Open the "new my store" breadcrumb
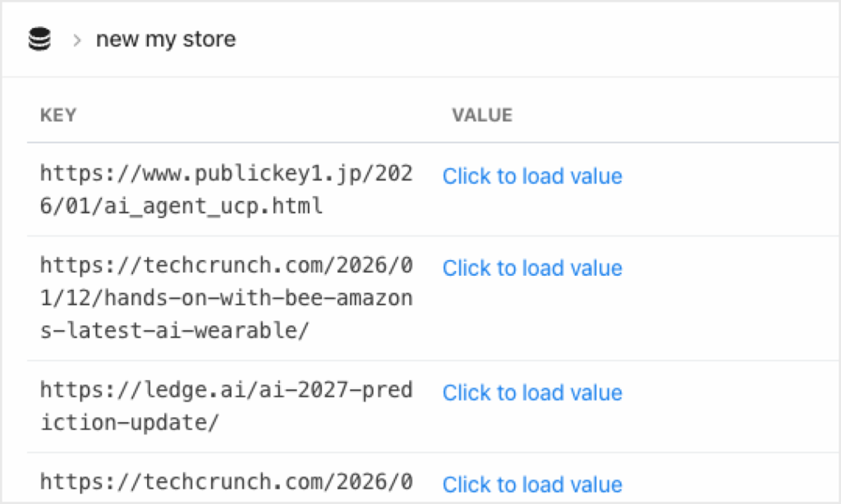The height and width of the screenshot is (504, 841). (165, 39)
